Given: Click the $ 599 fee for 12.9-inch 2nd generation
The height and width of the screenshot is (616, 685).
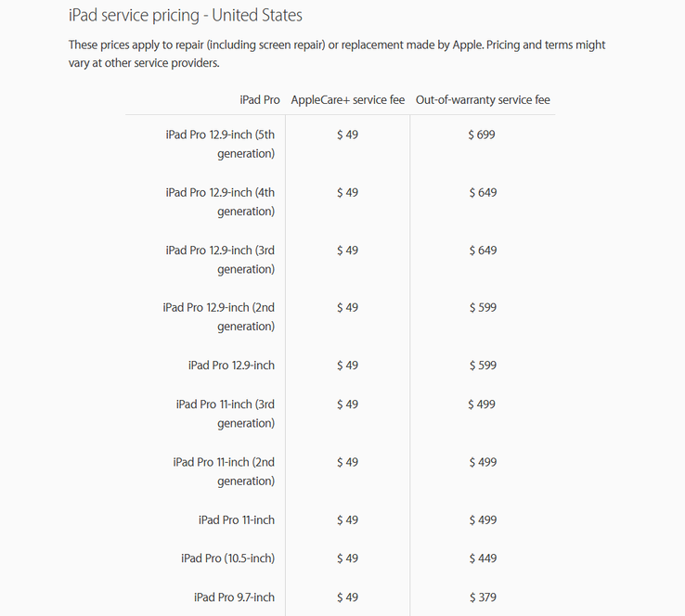Looking at the screenshot, I should [x=483, y=308].
